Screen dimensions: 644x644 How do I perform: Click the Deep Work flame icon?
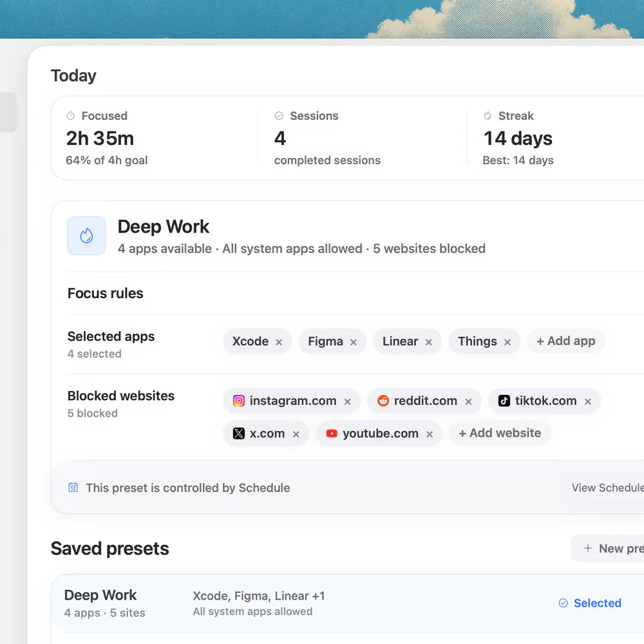[x=86, y=236]
